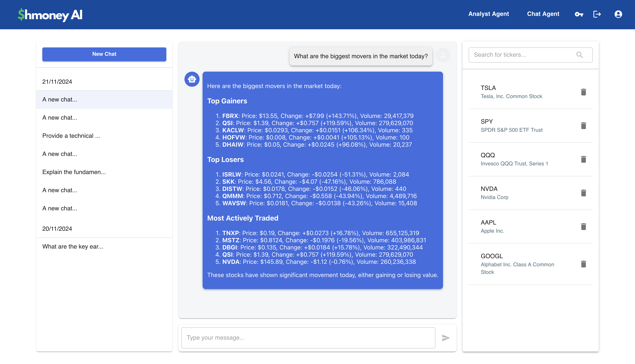Start a New Chat
The height and width of the screenshot is (364, 635).
coord(104,54)
